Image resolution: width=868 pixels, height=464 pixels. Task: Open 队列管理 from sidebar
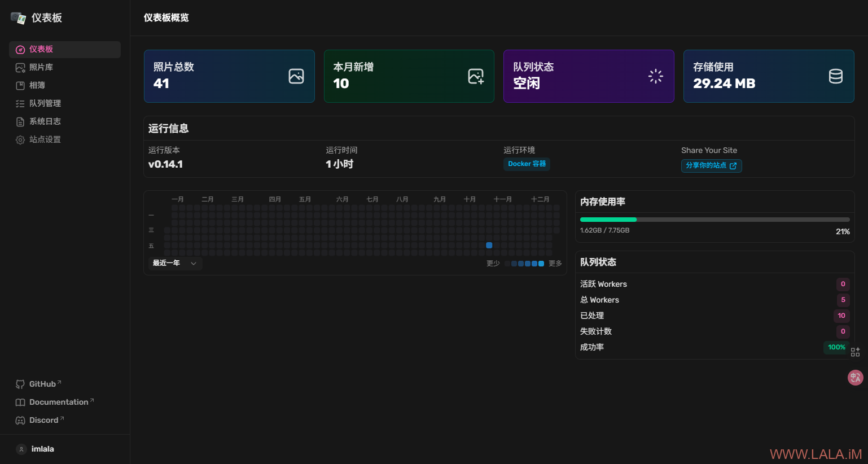point(45,103)
